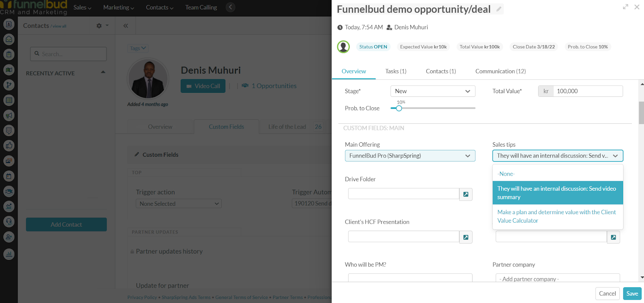644x303 pixels.
Task: Open contacts icon in left sidebar
Action: pos(9,24)
